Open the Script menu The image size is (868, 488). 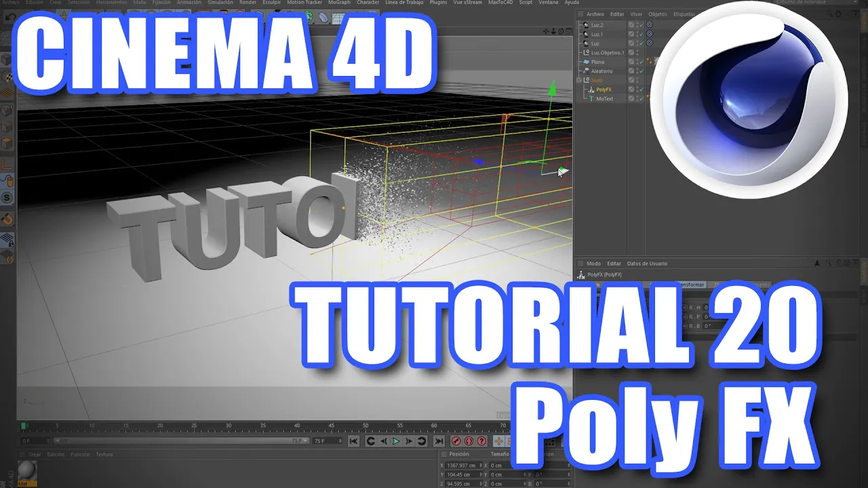click(526, 3)
